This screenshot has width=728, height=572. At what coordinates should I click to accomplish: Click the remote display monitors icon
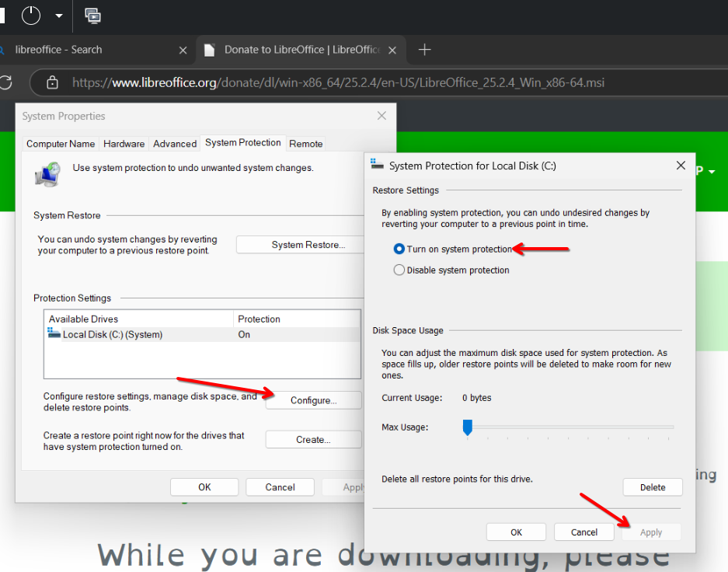pos(93,16)
